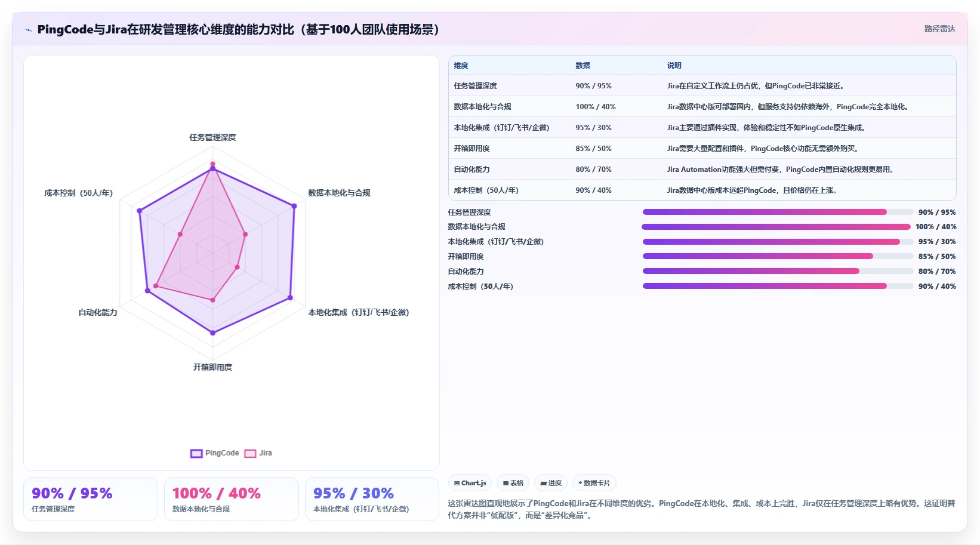Screen dimensions: 980x545
Task: Select the 本地化集成 progress bar
Action: click(778, 242)
